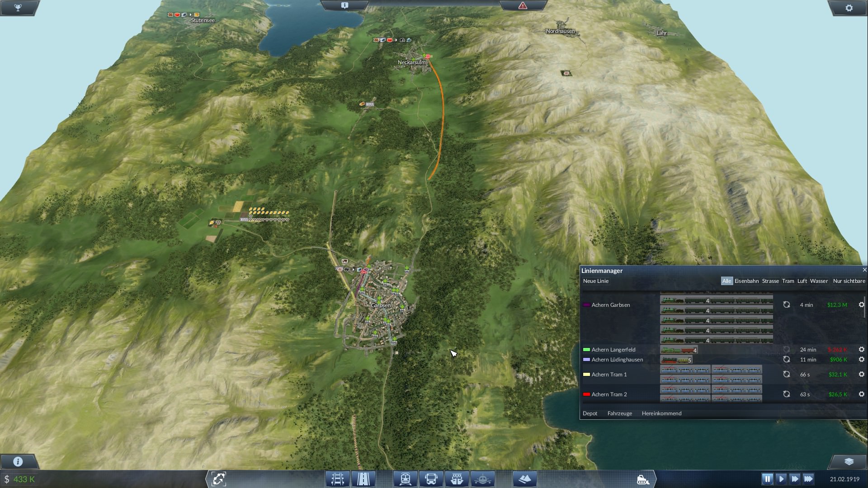Viewport: 868px width, 488px height.
Task: Select the Alle line filter
Action: coord(726,281)
